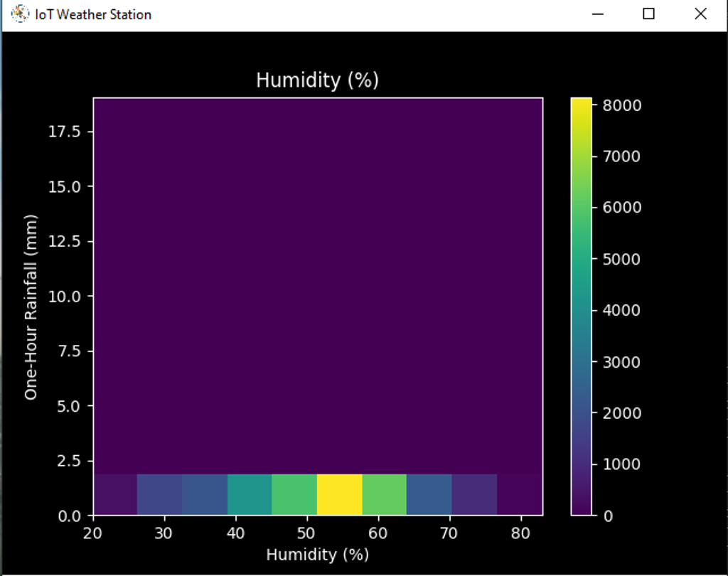Click the 8000 tick label on the colorbar
The image size is (728, 576).
622,105
